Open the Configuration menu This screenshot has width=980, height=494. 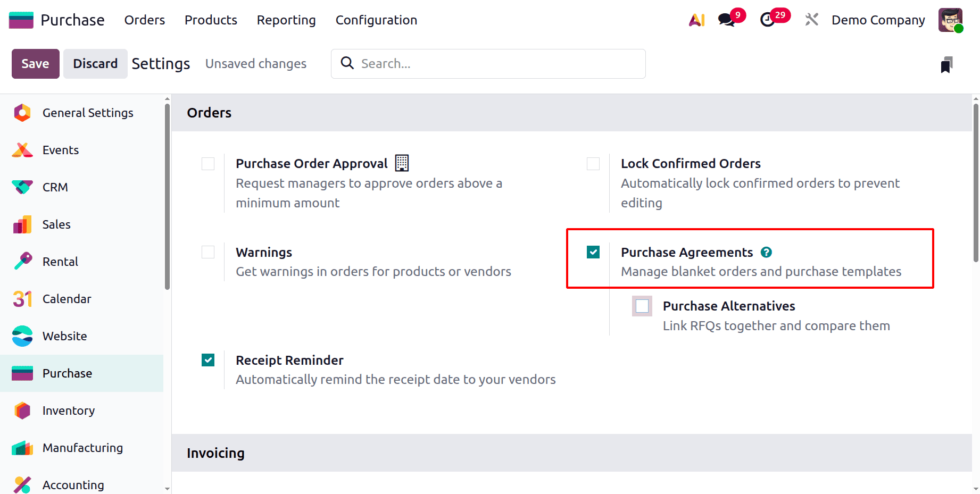376,20
